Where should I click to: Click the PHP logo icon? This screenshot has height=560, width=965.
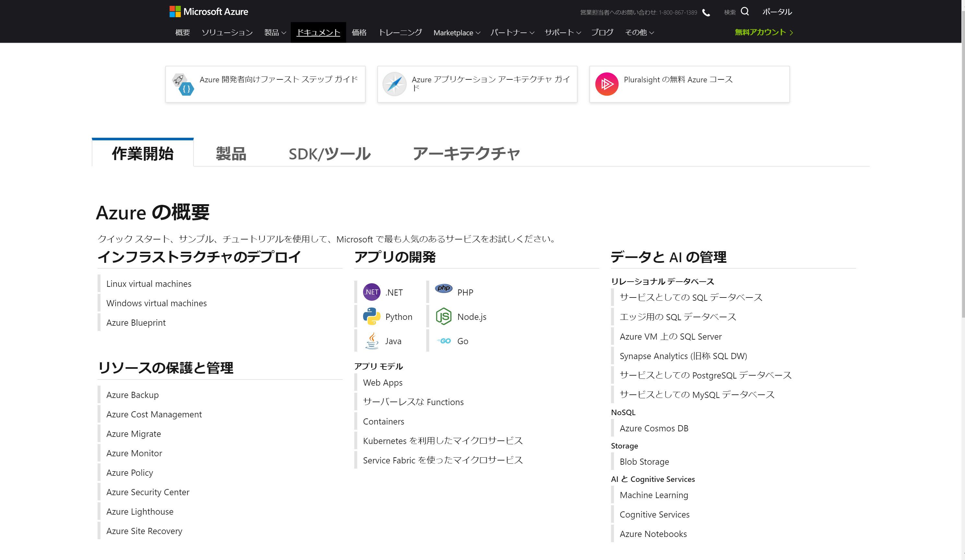point(443,288)
